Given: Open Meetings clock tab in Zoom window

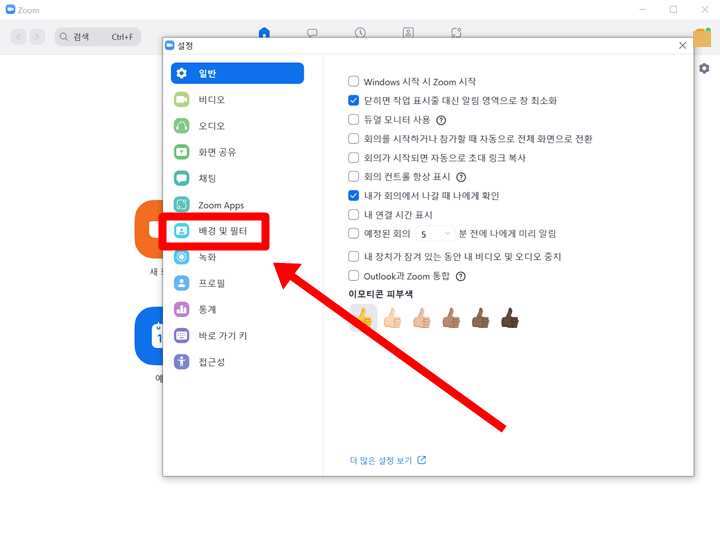Looking at the screenshot, I should (x=360, y=32).
